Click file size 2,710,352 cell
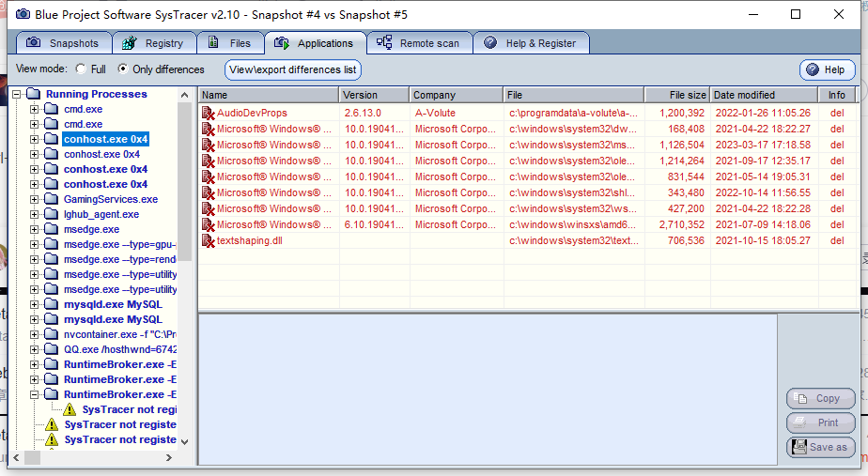The width and height of the screenshot is (868, 476). (681, 224)
